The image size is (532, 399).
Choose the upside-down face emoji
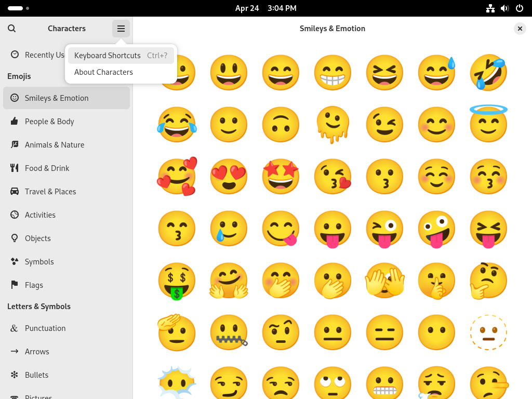(281, 125)
